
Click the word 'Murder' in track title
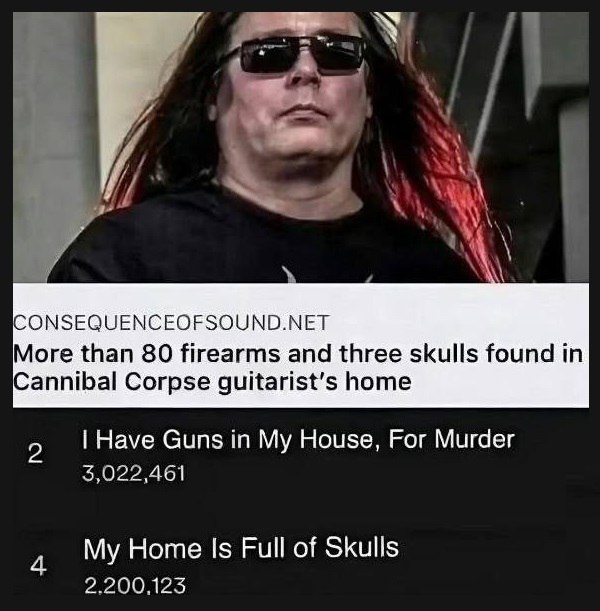(x=474, y=439)
